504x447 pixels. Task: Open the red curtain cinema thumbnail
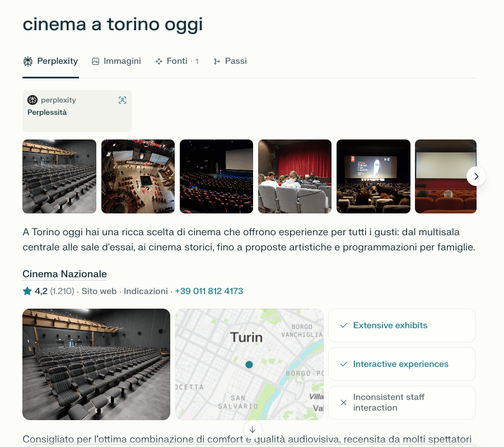(x=295, y=176)
